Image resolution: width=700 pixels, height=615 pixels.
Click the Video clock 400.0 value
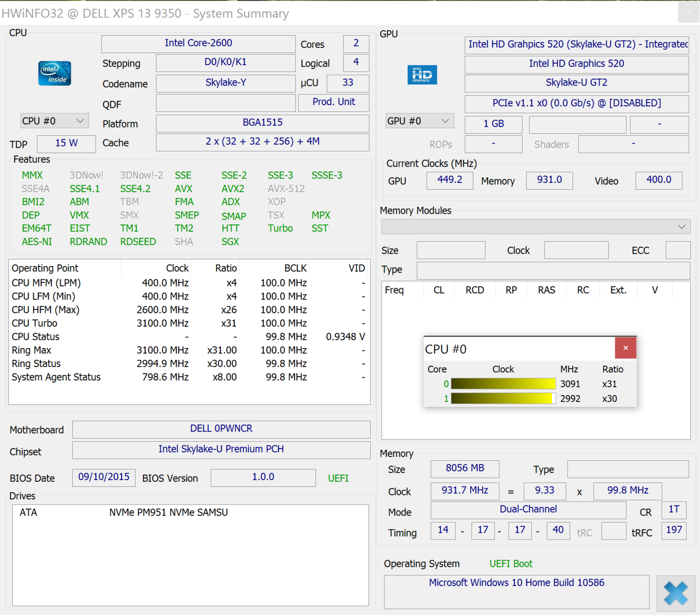659,180
